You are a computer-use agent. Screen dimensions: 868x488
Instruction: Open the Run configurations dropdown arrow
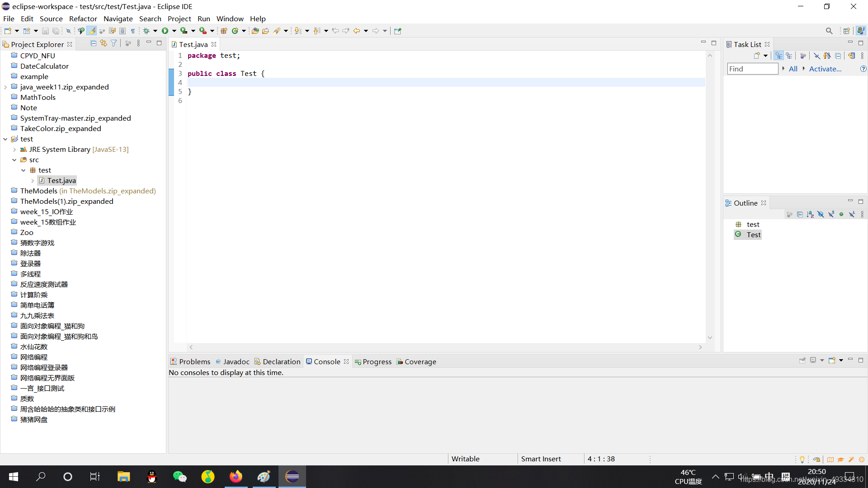pos(174,30)
